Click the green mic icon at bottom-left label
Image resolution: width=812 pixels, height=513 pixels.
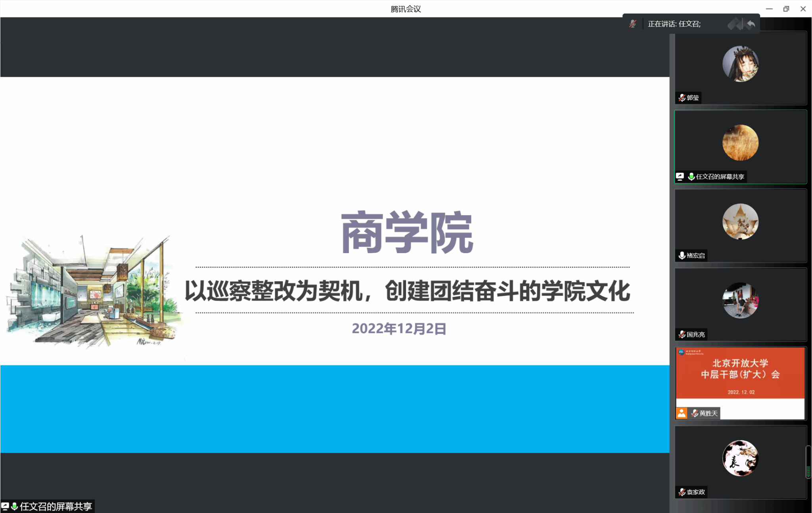(x=15, y=506)
